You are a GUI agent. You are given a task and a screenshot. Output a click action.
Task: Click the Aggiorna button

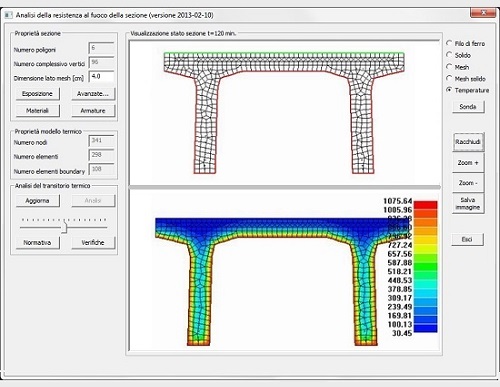pos(38,201)
